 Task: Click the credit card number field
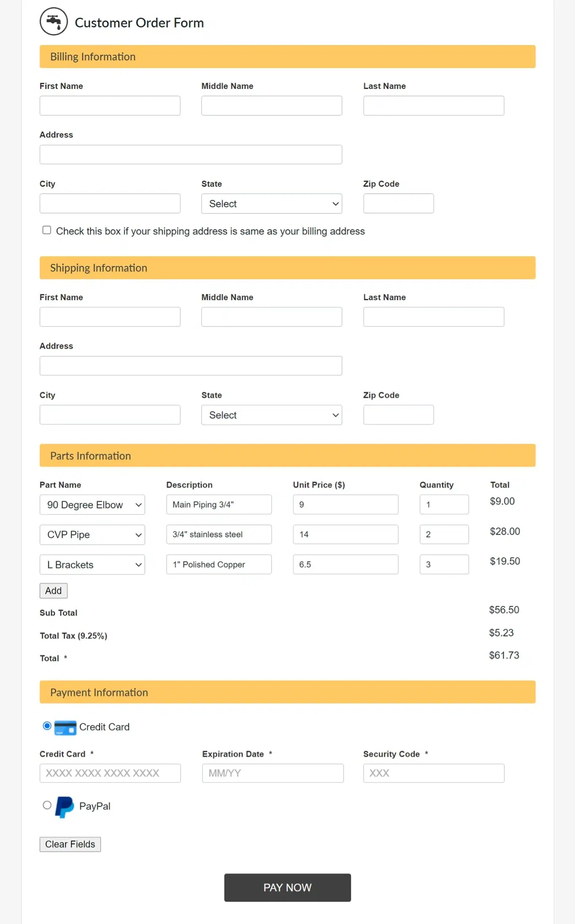point(110,773)
